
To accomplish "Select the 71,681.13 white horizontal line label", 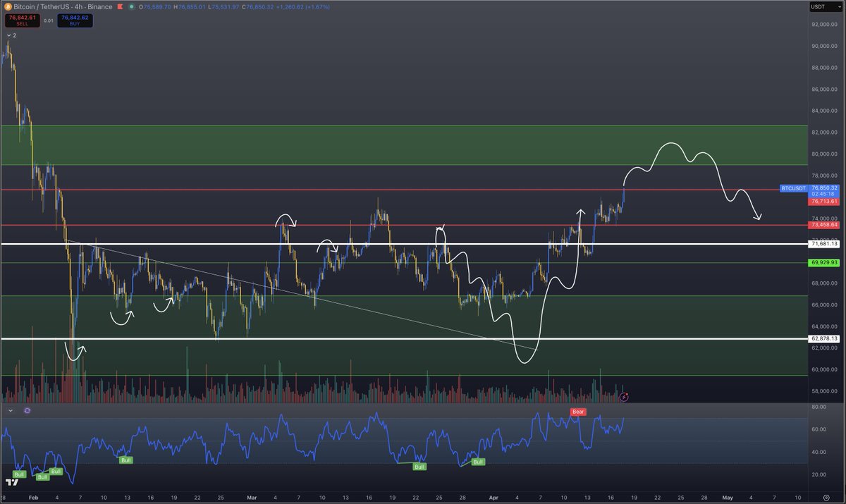I will 824,244.
